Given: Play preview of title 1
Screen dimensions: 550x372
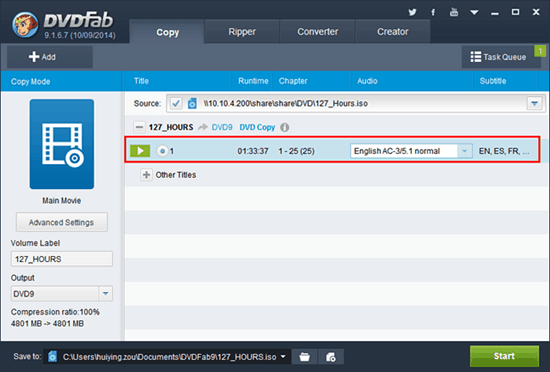Looking at the screenshot, I should tap(140, 151).
